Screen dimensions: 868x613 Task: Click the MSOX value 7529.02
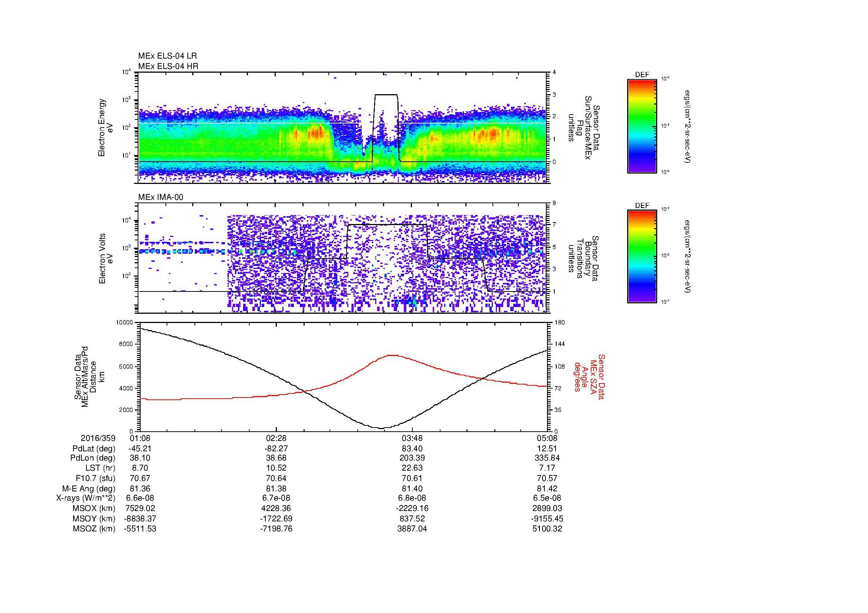point(140,508)
